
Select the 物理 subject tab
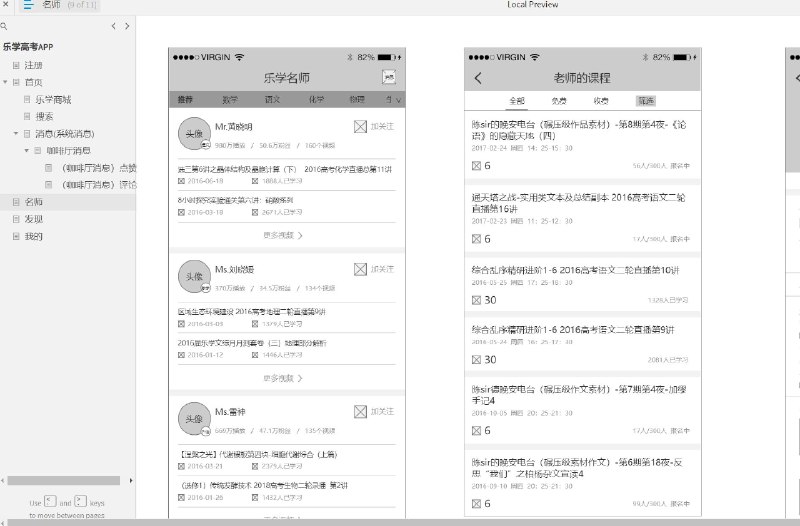(x=357, y=99)
